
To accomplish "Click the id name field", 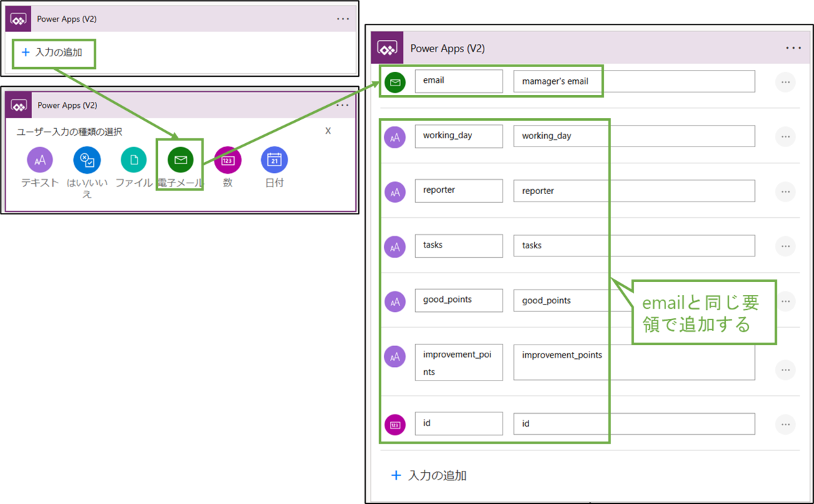I will (x=459, y=423).
